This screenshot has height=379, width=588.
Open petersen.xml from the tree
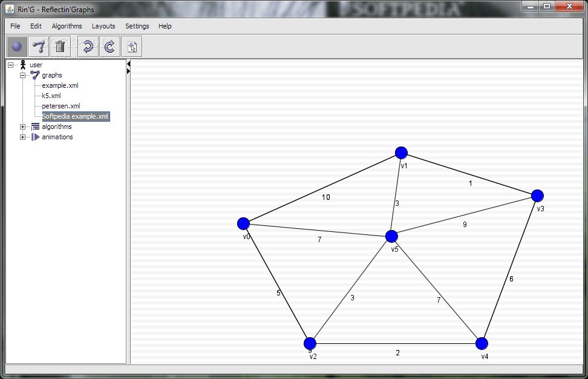(60, 106)
